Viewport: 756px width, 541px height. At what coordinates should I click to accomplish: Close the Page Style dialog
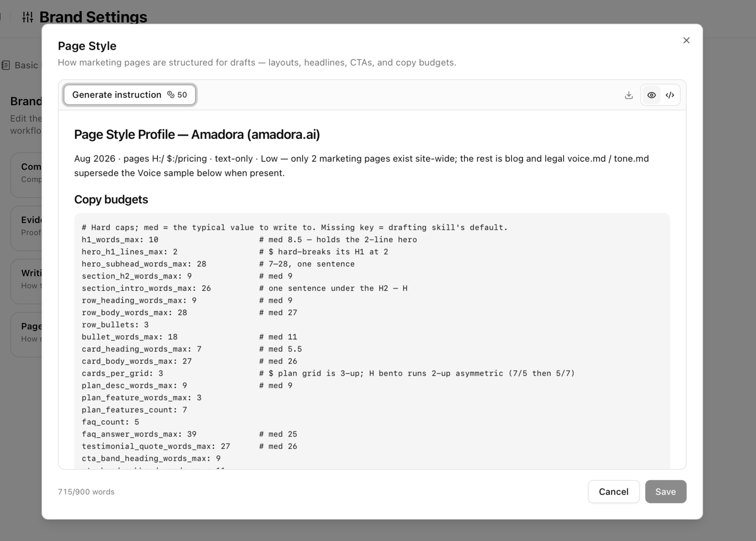[686, 40]
